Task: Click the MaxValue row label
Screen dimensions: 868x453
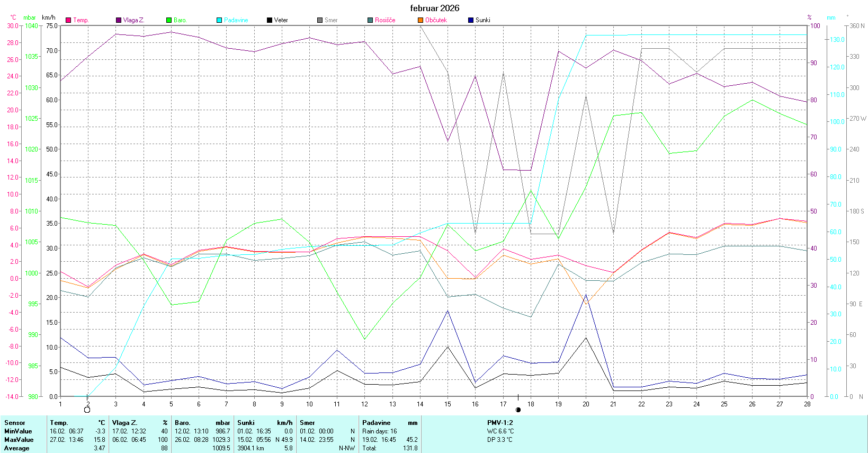Action: point(19,440)
